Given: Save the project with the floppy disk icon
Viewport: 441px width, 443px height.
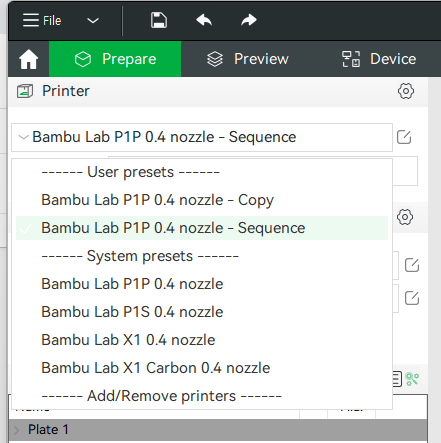Looking at the screenshot, I should point(159,20).
